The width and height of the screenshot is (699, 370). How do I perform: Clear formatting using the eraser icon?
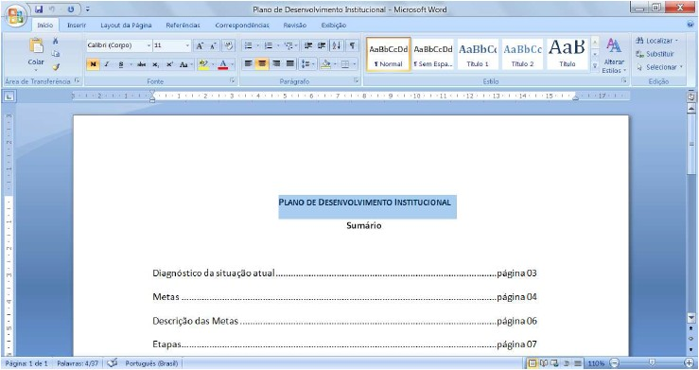tap(228, 45)
